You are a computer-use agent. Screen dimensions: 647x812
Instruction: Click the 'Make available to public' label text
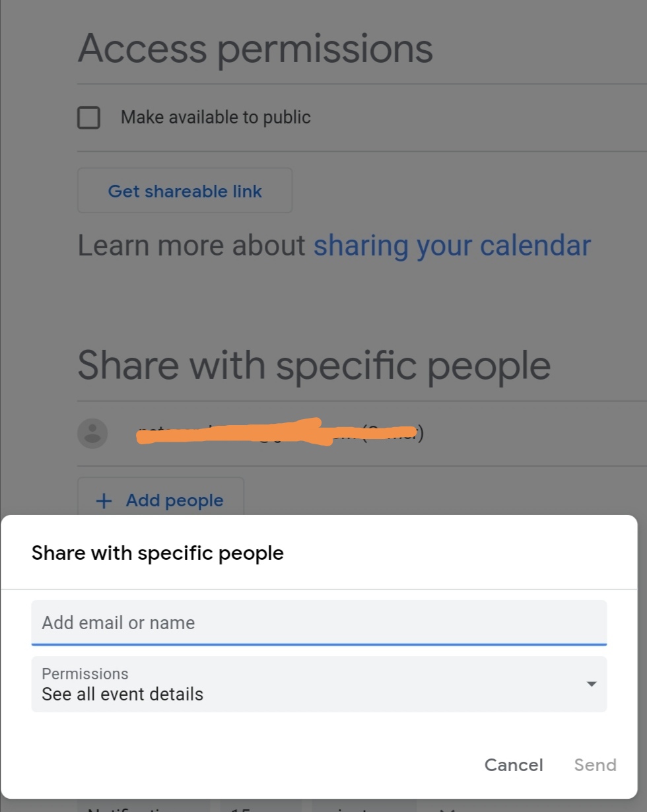(215, 118)
